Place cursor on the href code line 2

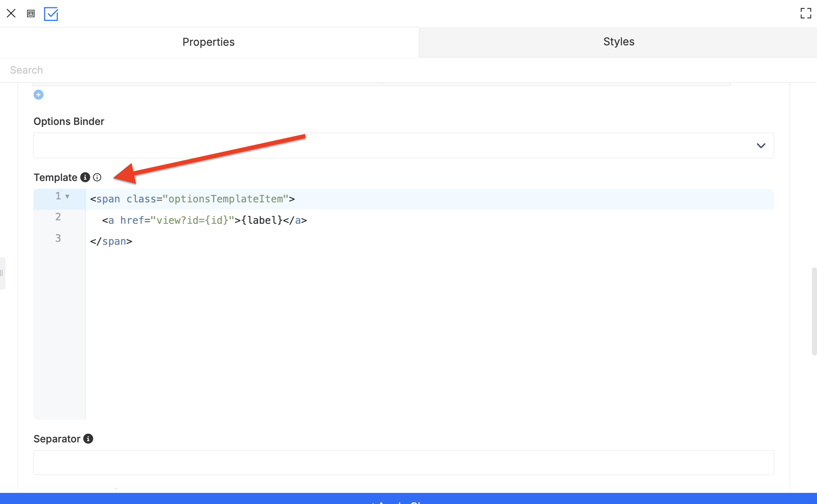tap(204, 220)
